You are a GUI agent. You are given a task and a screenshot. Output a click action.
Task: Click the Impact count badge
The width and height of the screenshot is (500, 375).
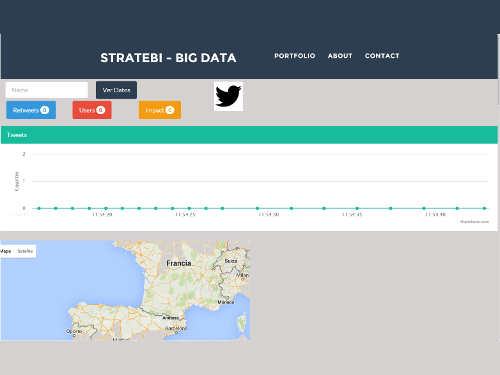pyautogui.click(x=170, y=110)
